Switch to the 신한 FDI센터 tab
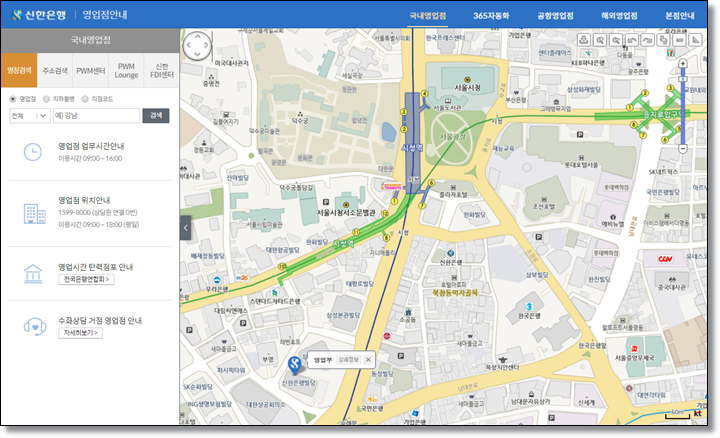 (x=162, y=70)
